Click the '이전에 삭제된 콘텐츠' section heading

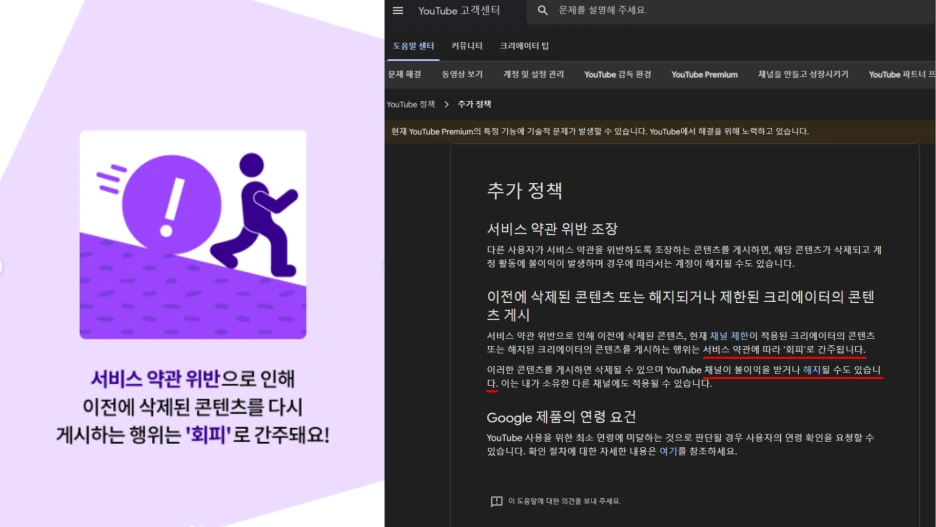click(x=681, y=306)
